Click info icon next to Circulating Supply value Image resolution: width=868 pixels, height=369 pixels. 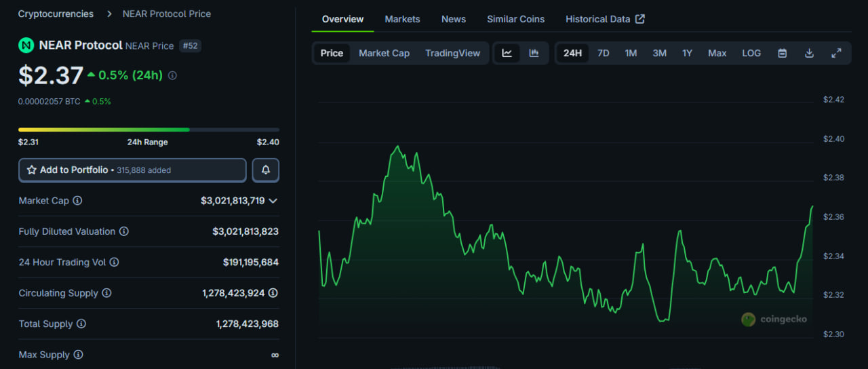(273, 293)
